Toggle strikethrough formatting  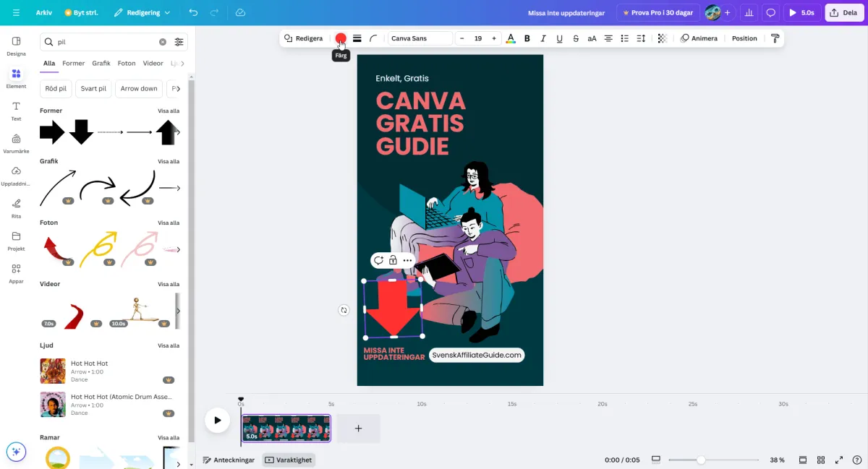tap(576, 38)
